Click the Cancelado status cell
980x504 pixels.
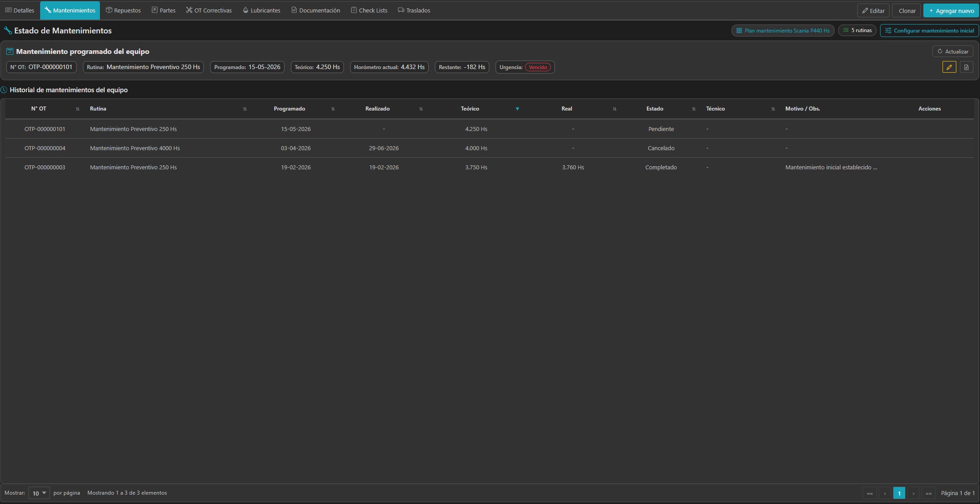tap(661, 148)
